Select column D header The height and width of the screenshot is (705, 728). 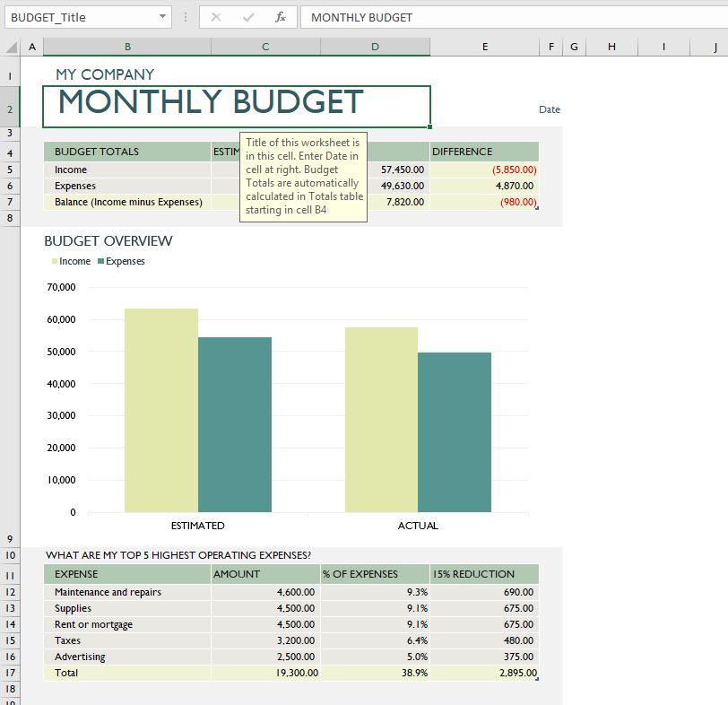click(375, 47)
